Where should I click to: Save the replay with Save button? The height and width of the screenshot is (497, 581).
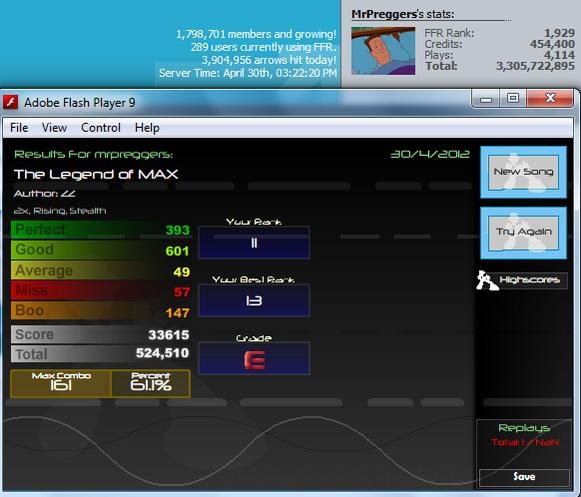pyautogui.click(x=524, y=477)
